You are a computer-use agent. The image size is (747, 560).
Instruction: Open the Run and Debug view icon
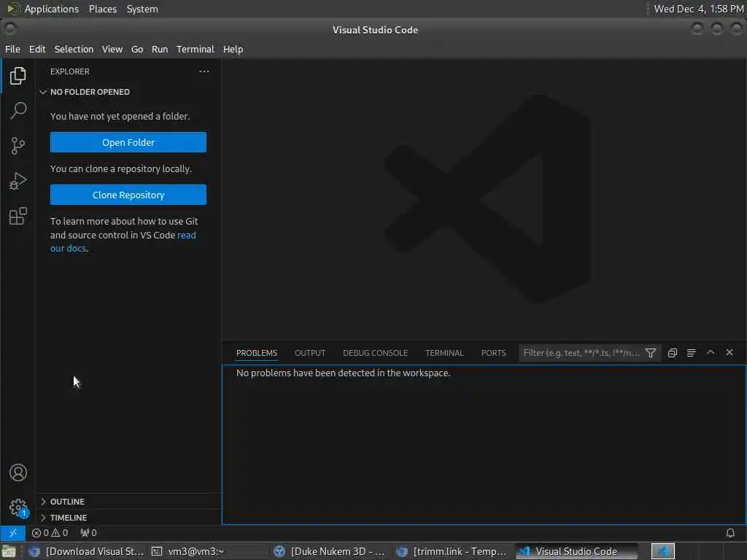point(18,181)
